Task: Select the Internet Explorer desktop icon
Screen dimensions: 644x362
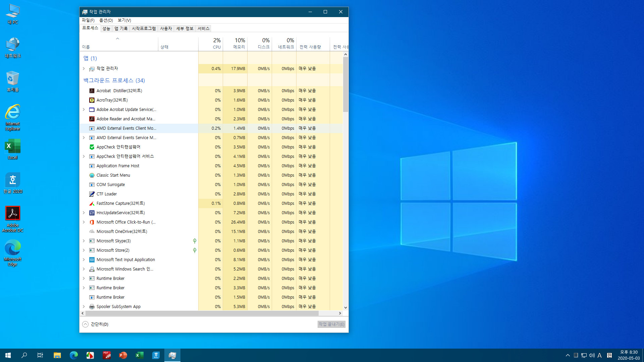Action: click(x=13, y=118)
